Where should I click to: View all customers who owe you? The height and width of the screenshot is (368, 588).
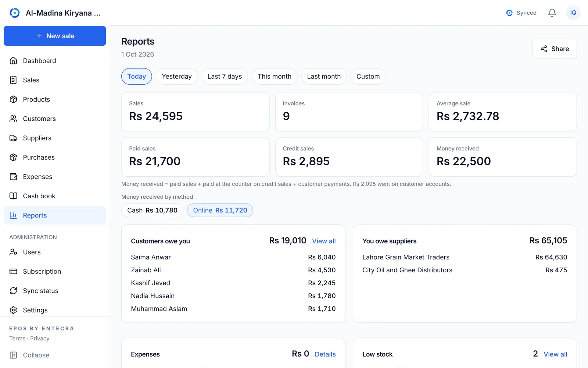coord(324,241)
